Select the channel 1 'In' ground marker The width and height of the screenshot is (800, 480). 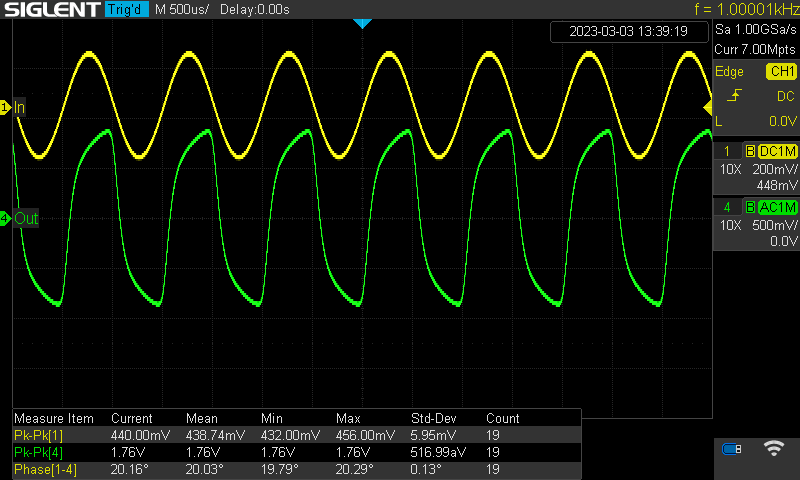(x=14, y=107)
